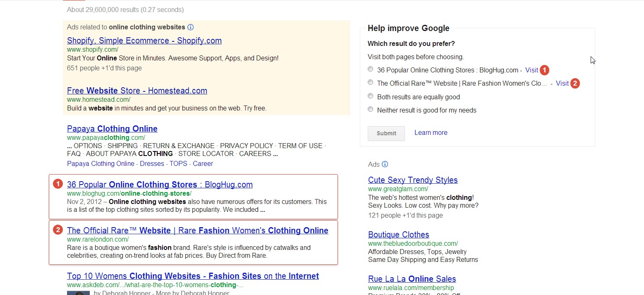The height and width of the screenshot is (295, 644).
Task: Open Papaya Clothing Online sitelink below snippet
Action: 101,163
